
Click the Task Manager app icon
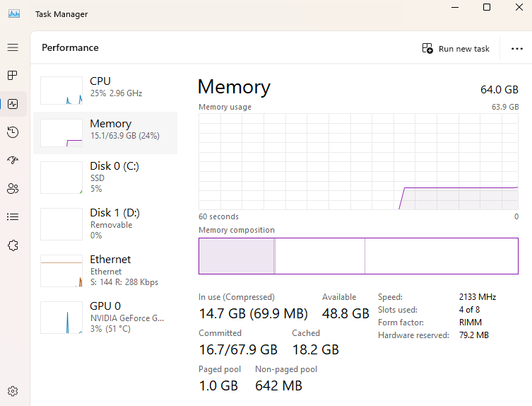pos(14,14)
